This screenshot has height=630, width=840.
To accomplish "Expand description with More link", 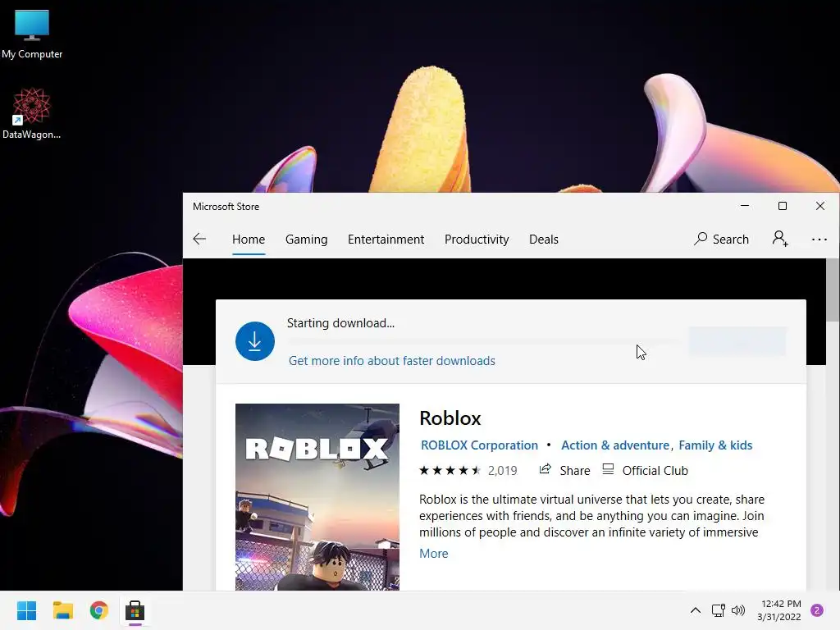I will 433,554.
